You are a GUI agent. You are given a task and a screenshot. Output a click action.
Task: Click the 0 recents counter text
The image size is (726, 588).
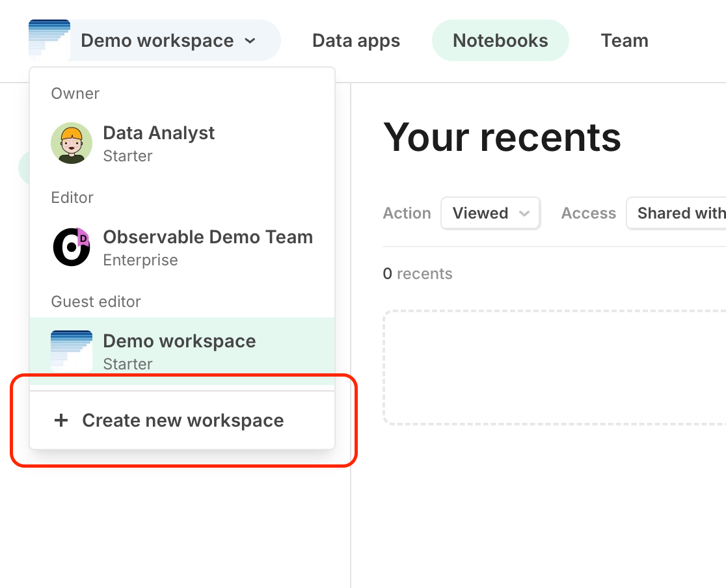coord(417,274)
